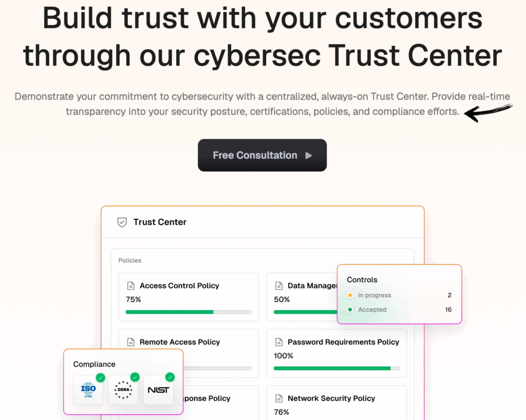Viewport: 526px width, 420px height.
Task: Select the Accepted controls status
Action: pos(372,310)
